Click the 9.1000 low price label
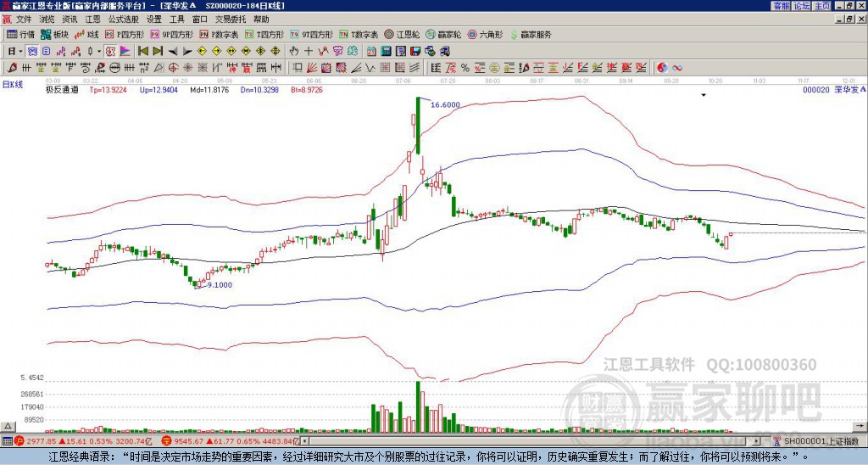This screenshot has width=868, height=465. pyautogui.click(x=220, y=285)
